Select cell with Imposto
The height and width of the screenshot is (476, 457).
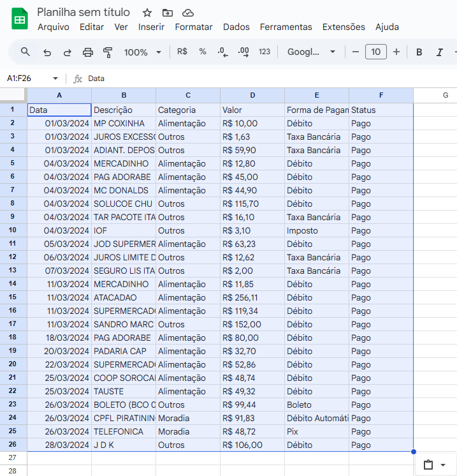point(317,230)
